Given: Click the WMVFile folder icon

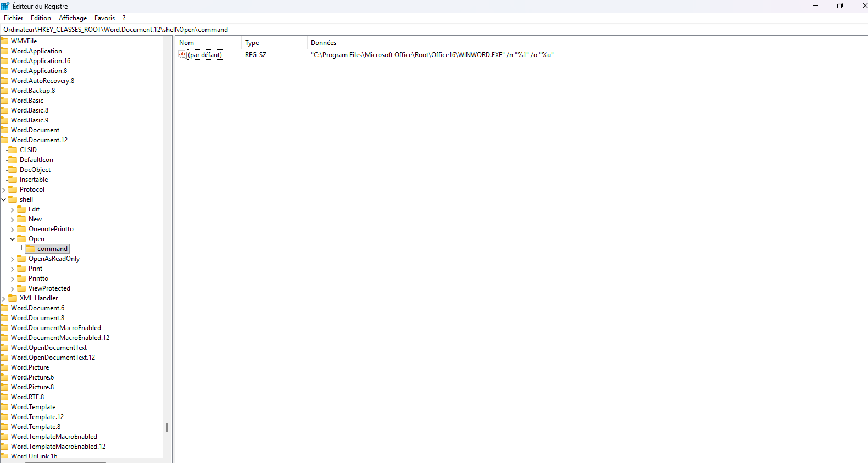Looking at the screenshot, I should coord(4,41).
